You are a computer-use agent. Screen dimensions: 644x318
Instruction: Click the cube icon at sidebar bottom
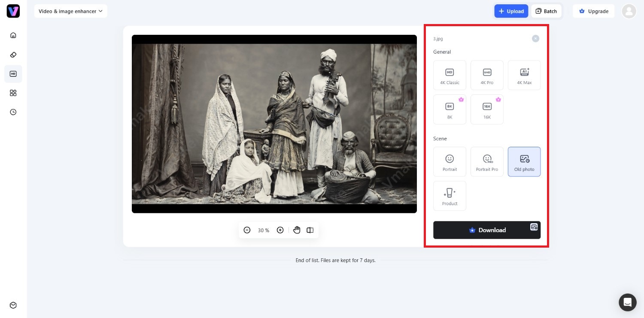point(13,305)
